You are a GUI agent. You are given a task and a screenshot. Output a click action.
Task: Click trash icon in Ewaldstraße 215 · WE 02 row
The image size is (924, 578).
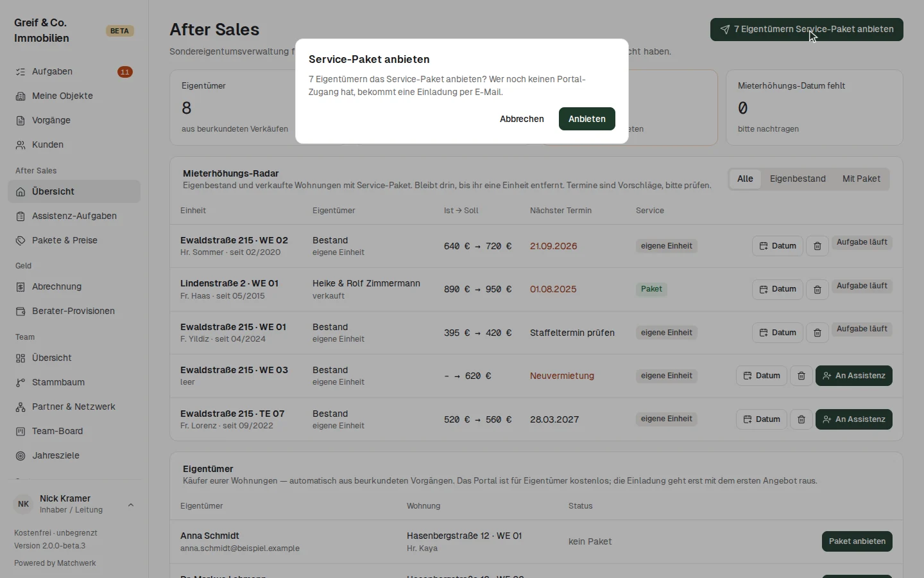pyautogui.click(x=817, y=246)
